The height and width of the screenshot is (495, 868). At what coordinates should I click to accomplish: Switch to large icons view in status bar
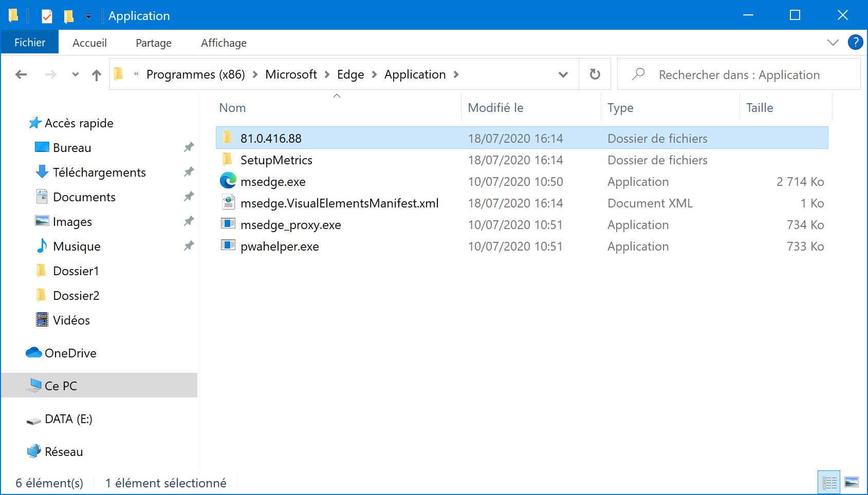click(x=852, y=482)
